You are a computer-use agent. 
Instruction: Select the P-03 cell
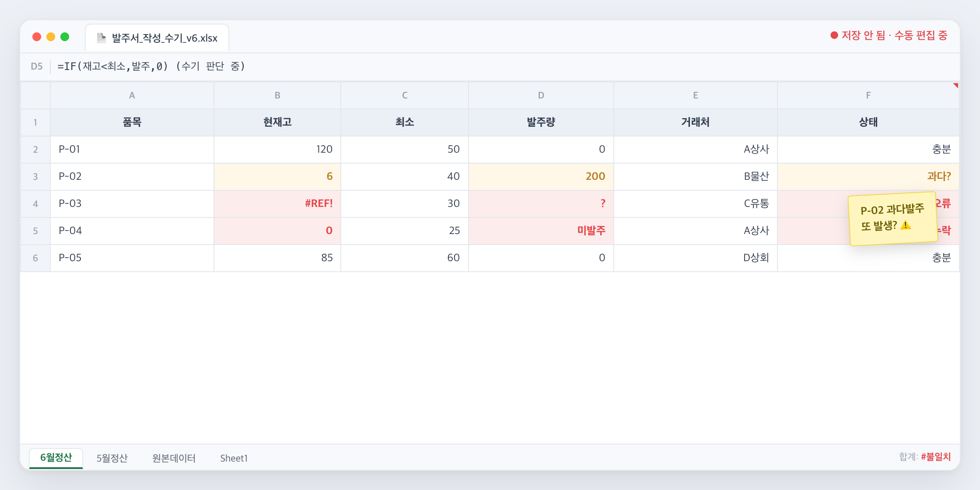click(x=132, y=204)
